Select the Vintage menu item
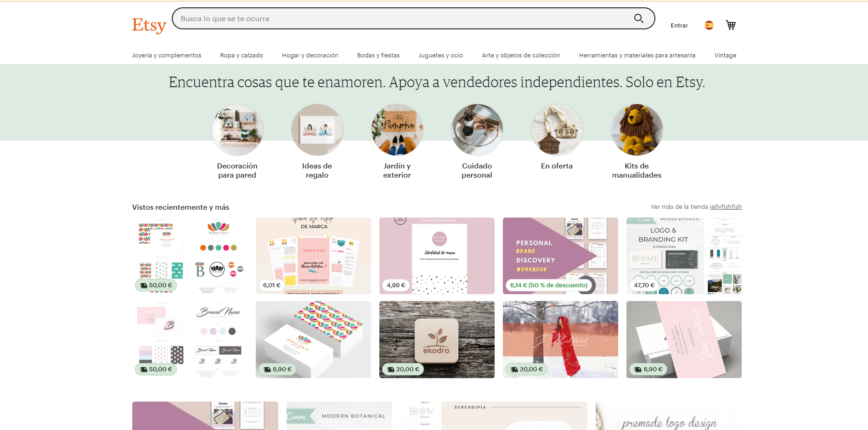The width and height of the screenshot is (868, 430). pos(725,56)
